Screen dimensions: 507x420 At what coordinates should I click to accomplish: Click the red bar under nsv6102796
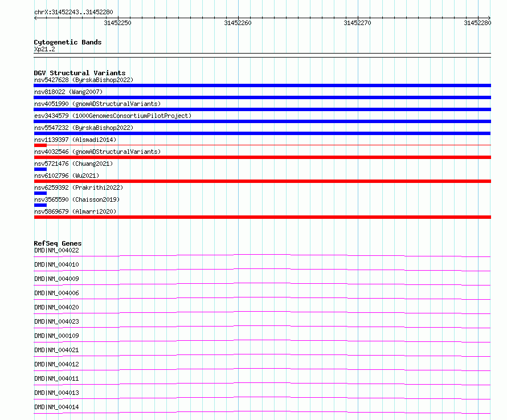[x=262, y=181]
